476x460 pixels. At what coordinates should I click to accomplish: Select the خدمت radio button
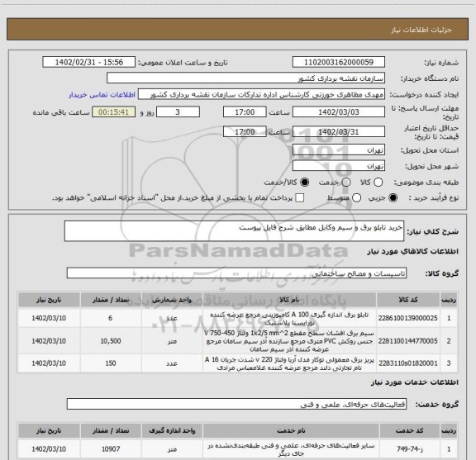pyautogui.click(x=346, y=182)
